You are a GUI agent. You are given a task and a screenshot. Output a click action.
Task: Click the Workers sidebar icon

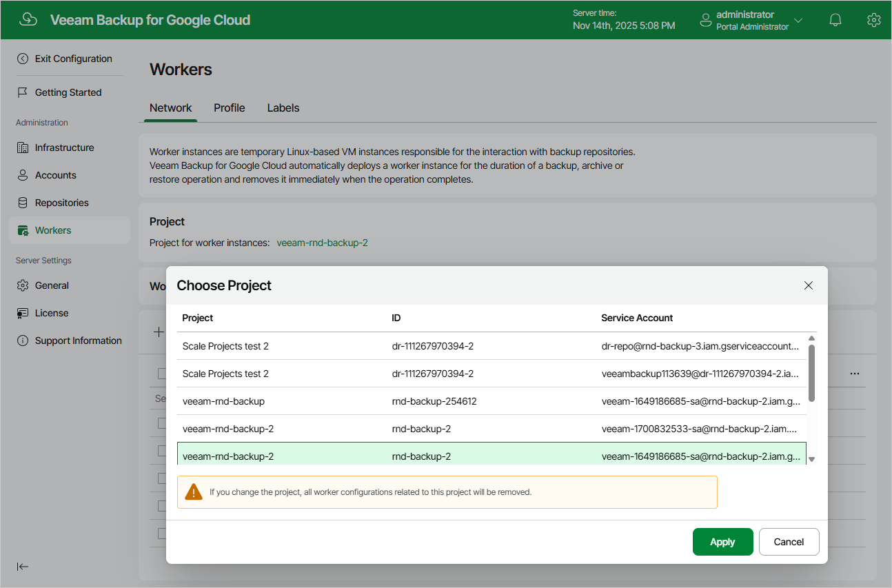pyautogui.click(x=23, y=230)
